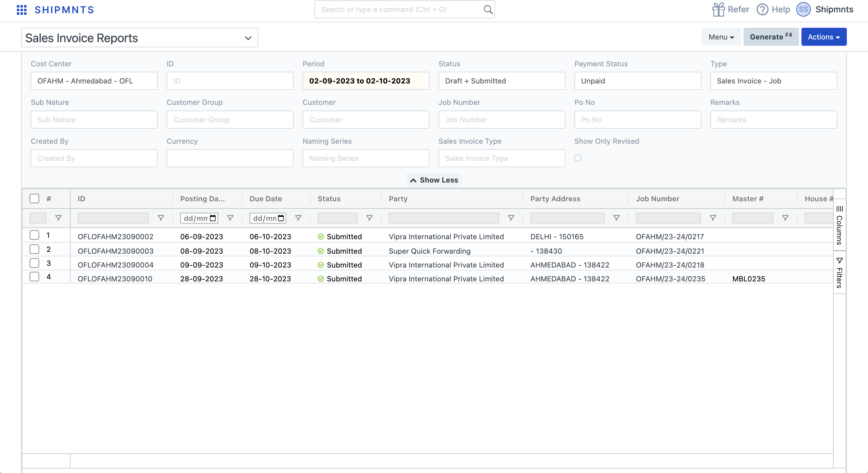Click the Party column filter text box
Screen dimensions: 868x473
(443, 218)
